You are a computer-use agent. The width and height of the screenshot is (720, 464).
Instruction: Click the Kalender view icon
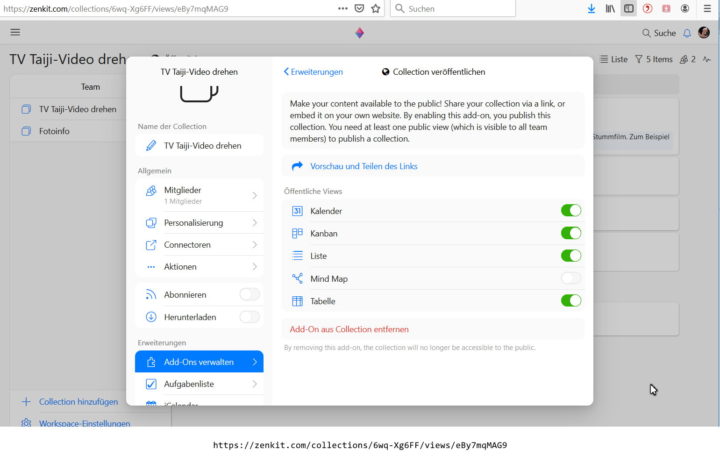pyautogui.click(x=297, y=211)
